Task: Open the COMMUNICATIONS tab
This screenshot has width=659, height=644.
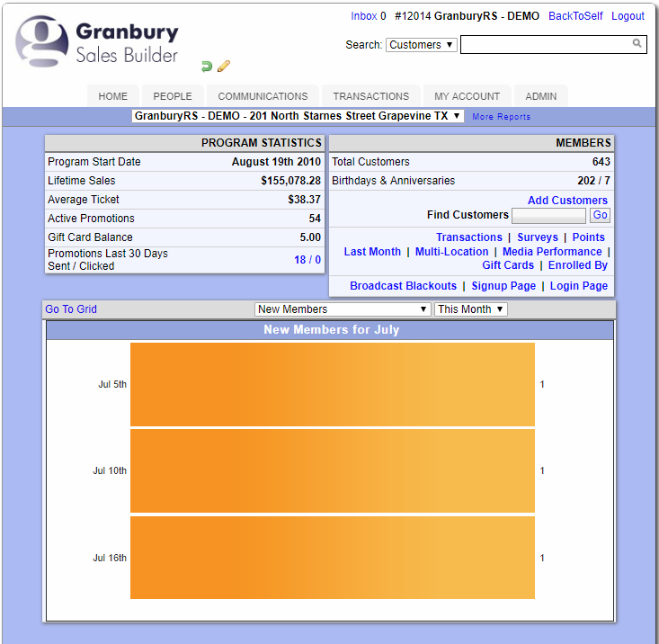Action: pos(263,96)
